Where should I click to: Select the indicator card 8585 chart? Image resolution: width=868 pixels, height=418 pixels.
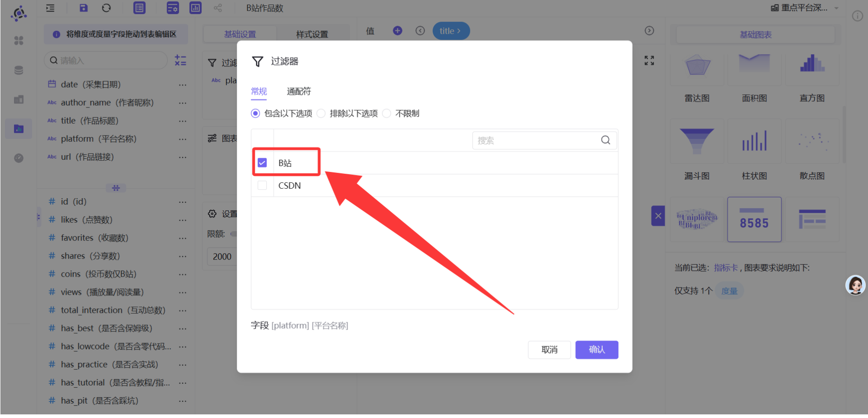coord(754,219)
